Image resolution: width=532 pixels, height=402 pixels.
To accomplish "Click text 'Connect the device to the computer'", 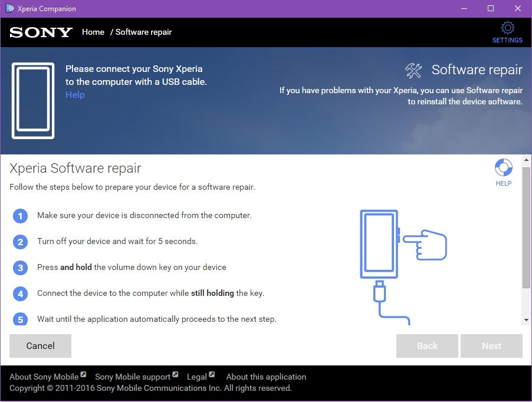I will [150, 293].
